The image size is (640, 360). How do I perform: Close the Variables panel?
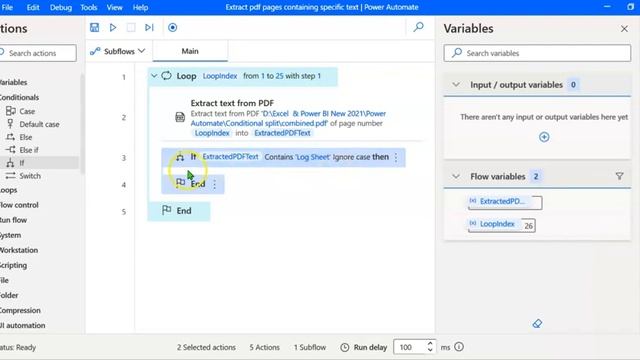[624, 29]
